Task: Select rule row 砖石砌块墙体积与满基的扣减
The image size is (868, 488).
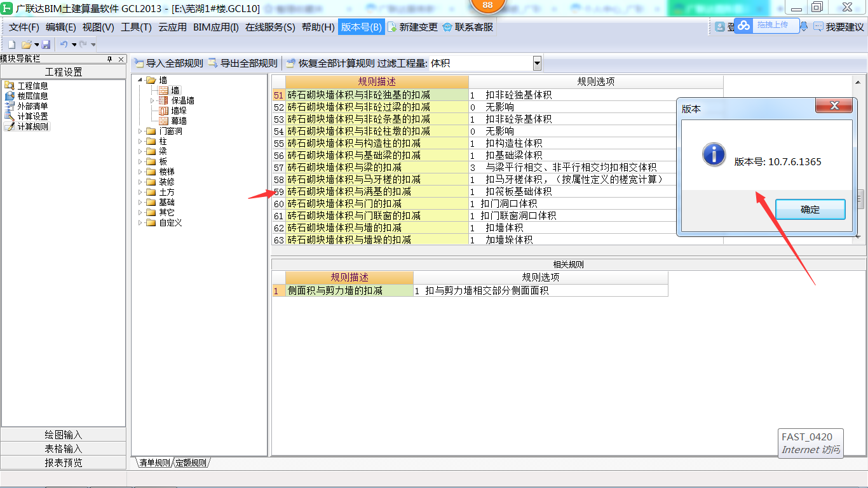Action: coord(377,191)
